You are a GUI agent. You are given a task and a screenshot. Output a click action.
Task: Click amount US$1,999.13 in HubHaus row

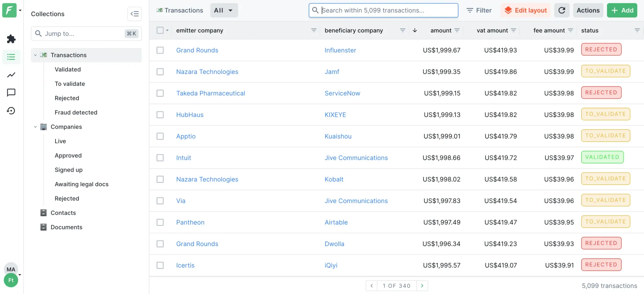tap(442, 115)
